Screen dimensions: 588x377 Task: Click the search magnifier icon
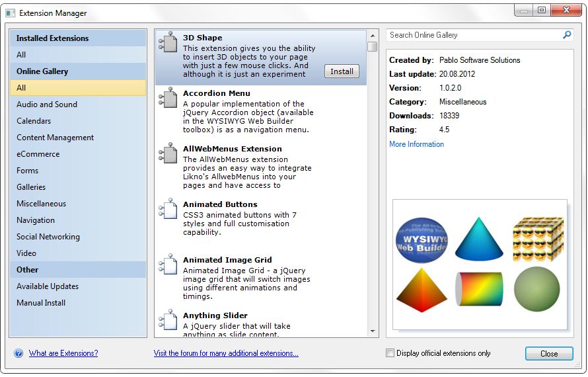[567, 35]
